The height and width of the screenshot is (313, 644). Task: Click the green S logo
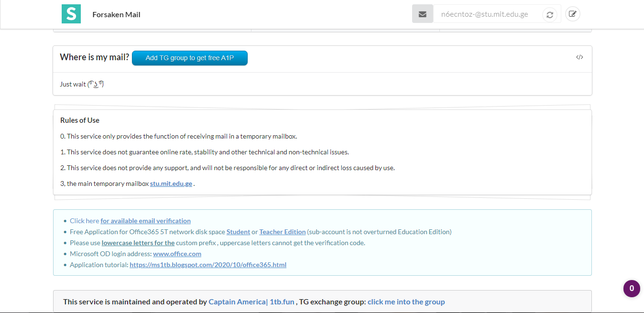[x=71, y=14]
